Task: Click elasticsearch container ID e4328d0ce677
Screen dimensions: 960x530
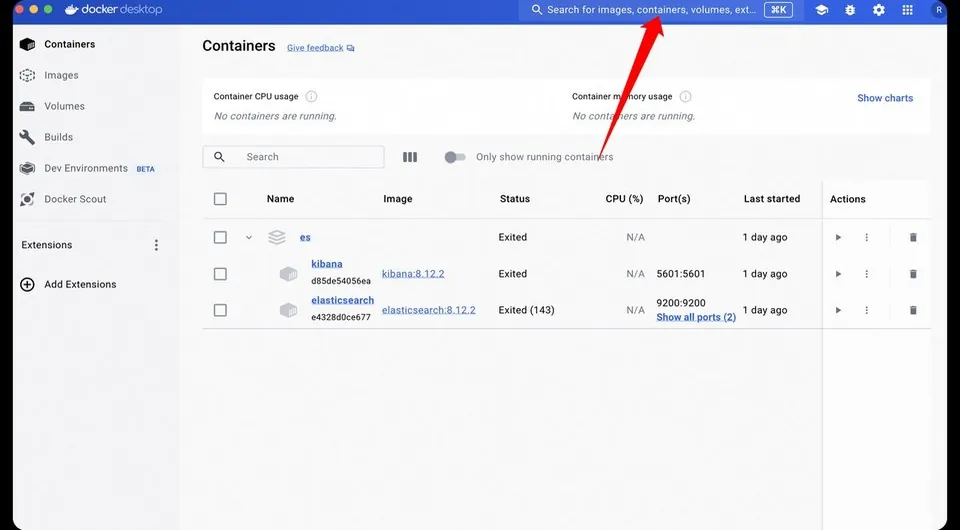Action: point(341,317)
